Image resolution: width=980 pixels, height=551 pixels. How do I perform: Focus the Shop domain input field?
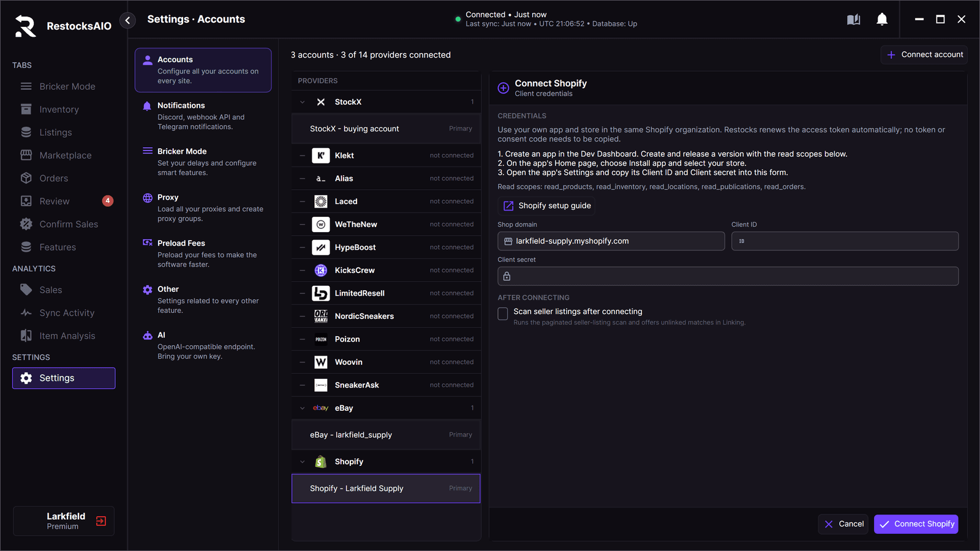611,241
